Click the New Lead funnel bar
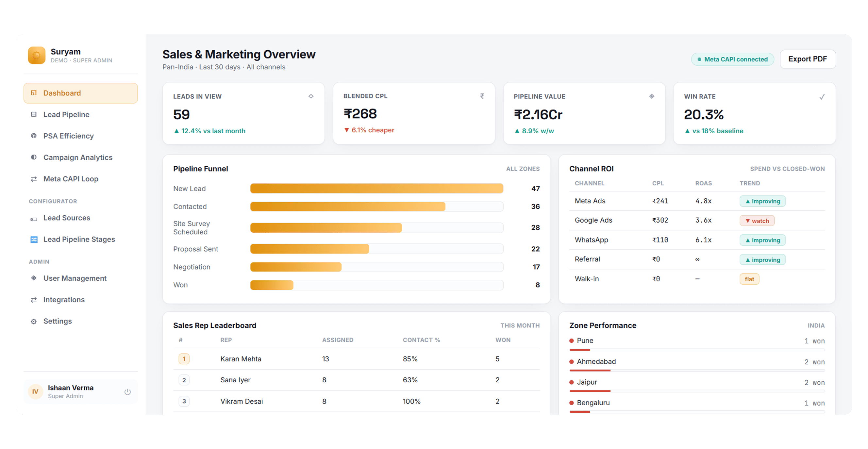 click(x=377, y=189)
